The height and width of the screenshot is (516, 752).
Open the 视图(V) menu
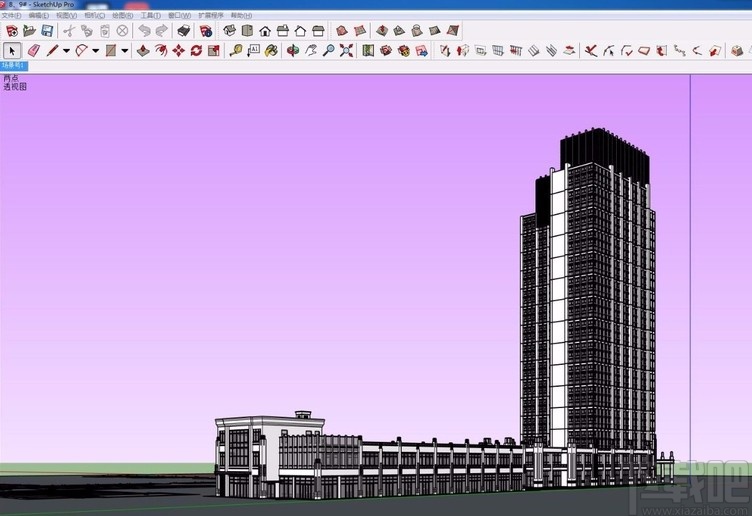coord(66,15)
